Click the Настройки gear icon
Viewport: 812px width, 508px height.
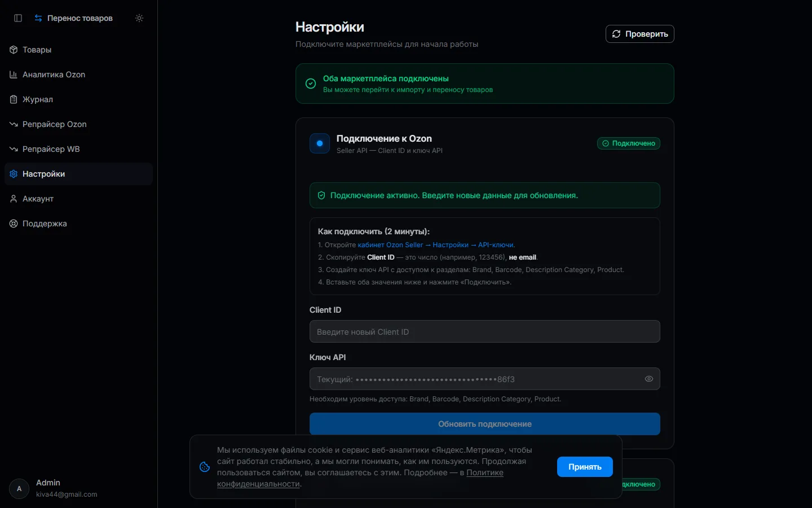(14, 174)
